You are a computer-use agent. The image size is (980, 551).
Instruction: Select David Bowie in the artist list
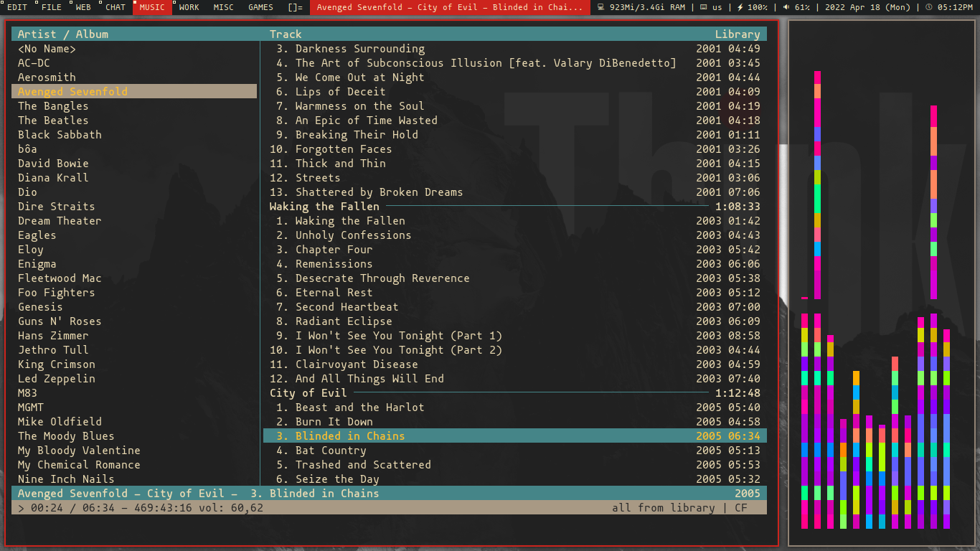tap(134, 164)
